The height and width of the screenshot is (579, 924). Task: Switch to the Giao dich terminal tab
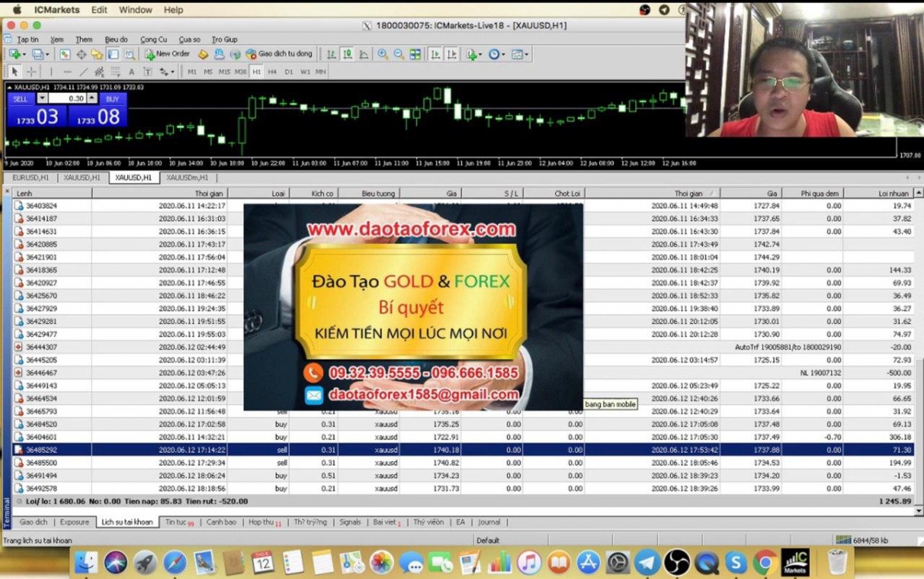pos(33,522)
